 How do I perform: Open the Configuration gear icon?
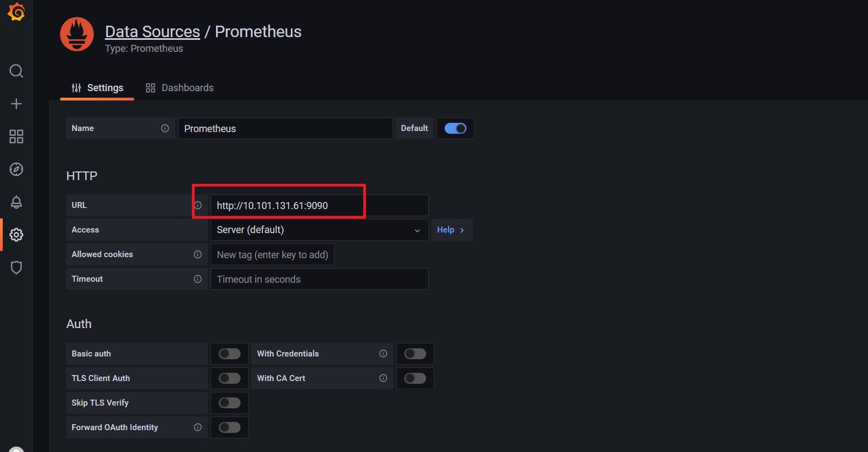16,235
